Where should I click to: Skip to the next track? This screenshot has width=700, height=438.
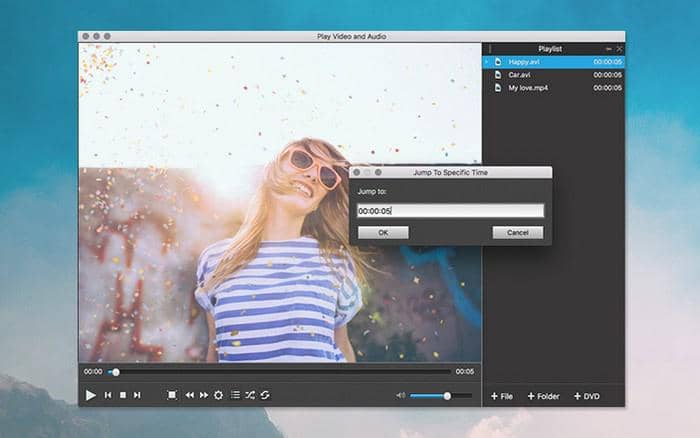[x=138, y=395]
